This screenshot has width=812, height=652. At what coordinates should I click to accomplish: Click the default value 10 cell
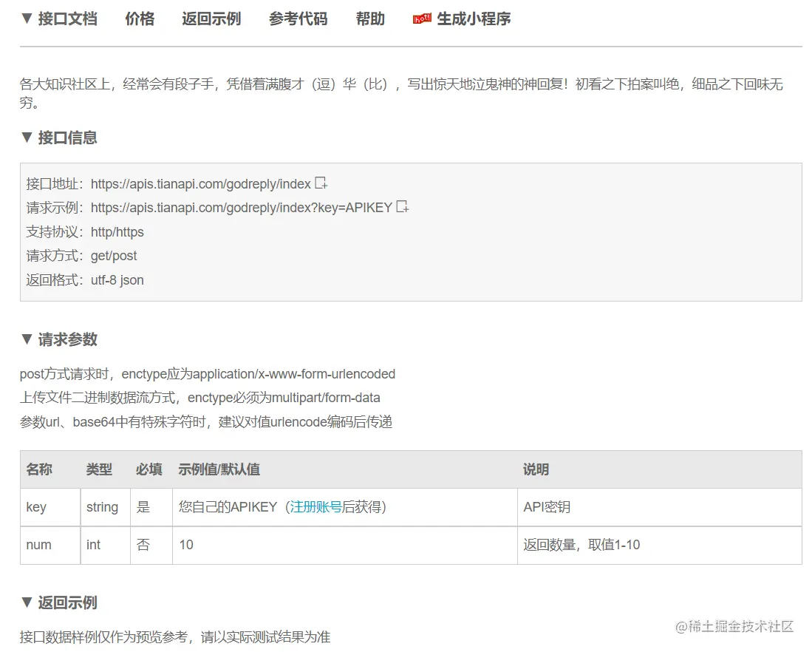coord(345,546)
